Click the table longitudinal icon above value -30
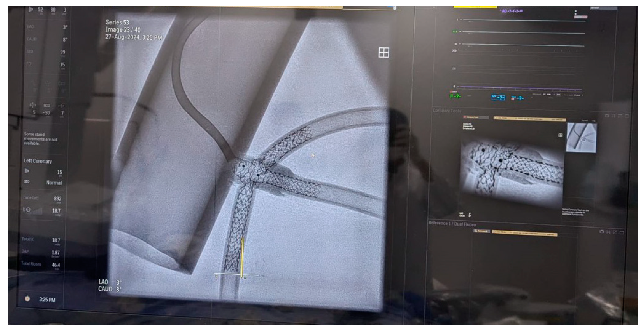 point(47,105)
